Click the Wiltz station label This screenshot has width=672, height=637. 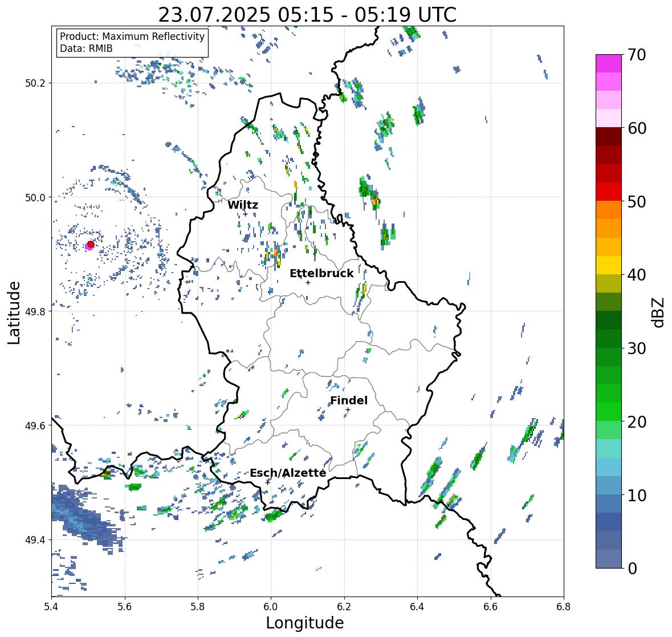coord(243,205)
